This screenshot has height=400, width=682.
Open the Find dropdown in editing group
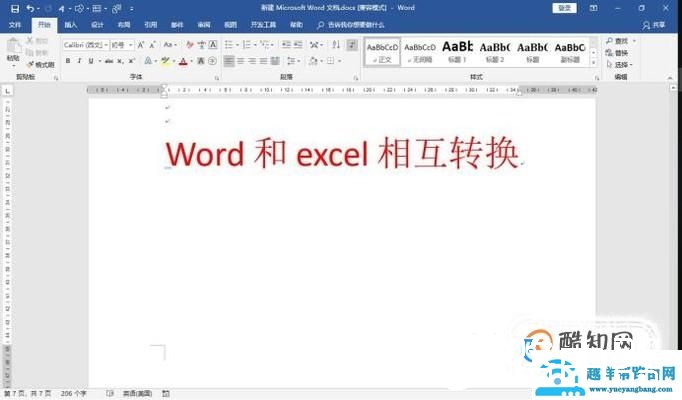[x=634, y=41]
